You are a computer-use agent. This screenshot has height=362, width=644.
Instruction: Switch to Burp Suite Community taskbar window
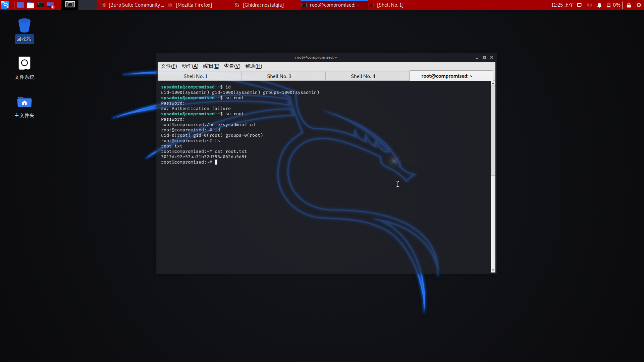coord(132,5)
